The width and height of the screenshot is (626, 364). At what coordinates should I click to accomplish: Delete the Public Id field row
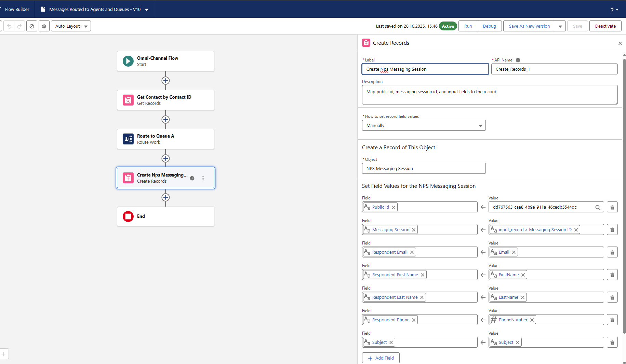(612, 207)
